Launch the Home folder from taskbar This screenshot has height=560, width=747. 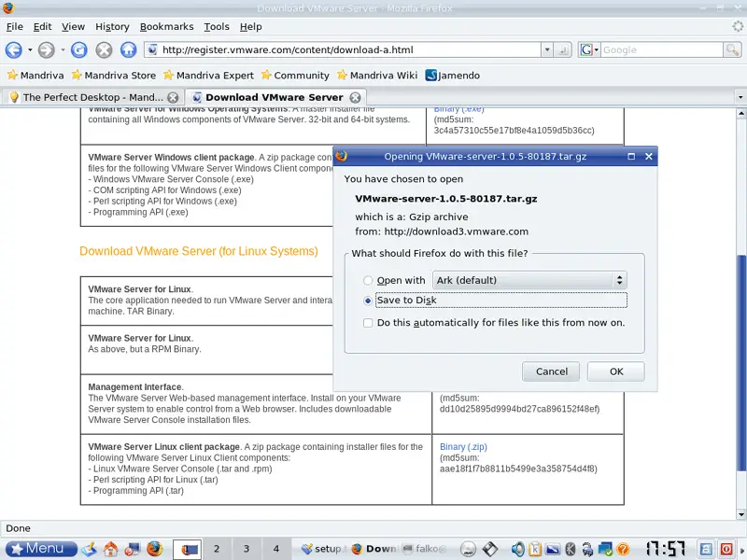coord(111,549)
